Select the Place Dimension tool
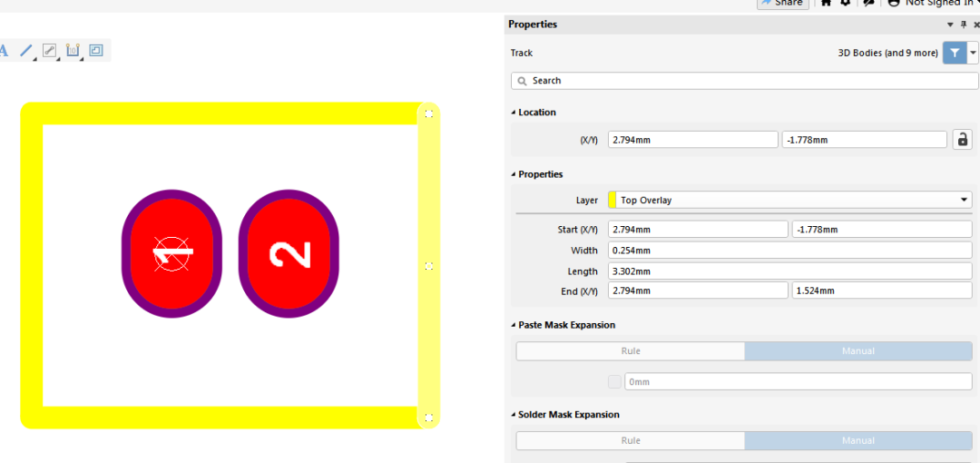The height and width of the screenshot is (463, 980). click(73, 51)
